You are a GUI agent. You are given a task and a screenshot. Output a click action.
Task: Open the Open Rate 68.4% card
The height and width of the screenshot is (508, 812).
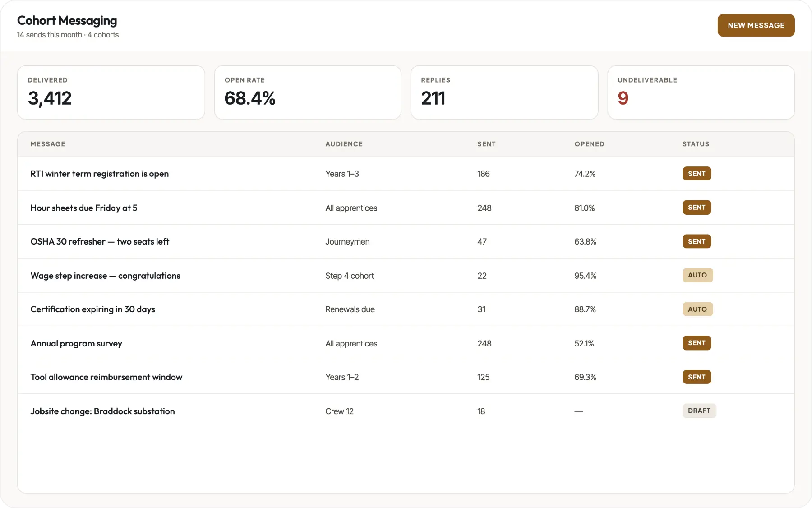pos(308,92)
